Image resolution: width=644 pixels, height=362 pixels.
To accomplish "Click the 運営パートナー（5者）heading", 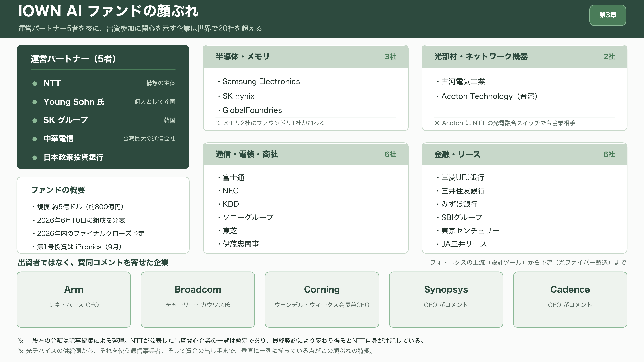I will [73, 59].
